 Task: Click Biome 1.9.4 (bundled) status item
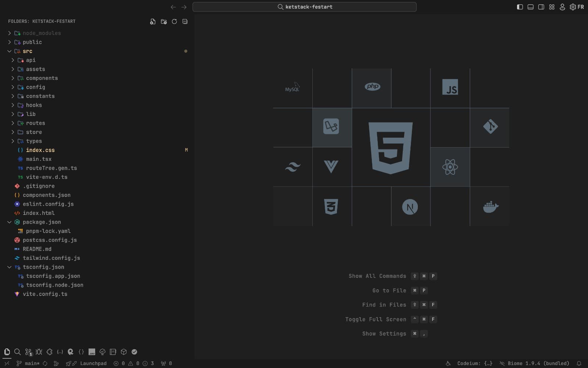pos(534,363)
